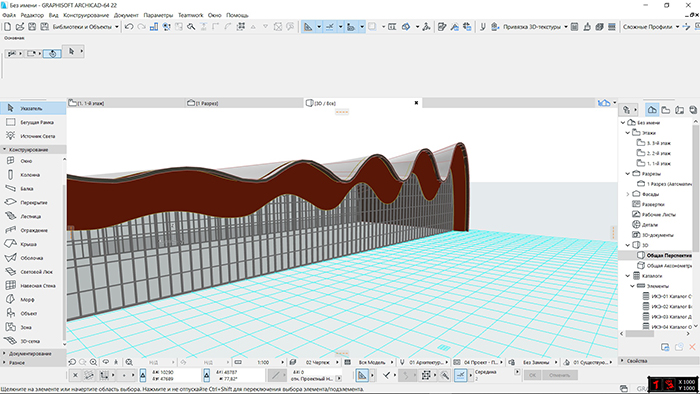Viewport: 700px width, 394px height.
Task: Open the Teamwork menu
Action: 191,15
